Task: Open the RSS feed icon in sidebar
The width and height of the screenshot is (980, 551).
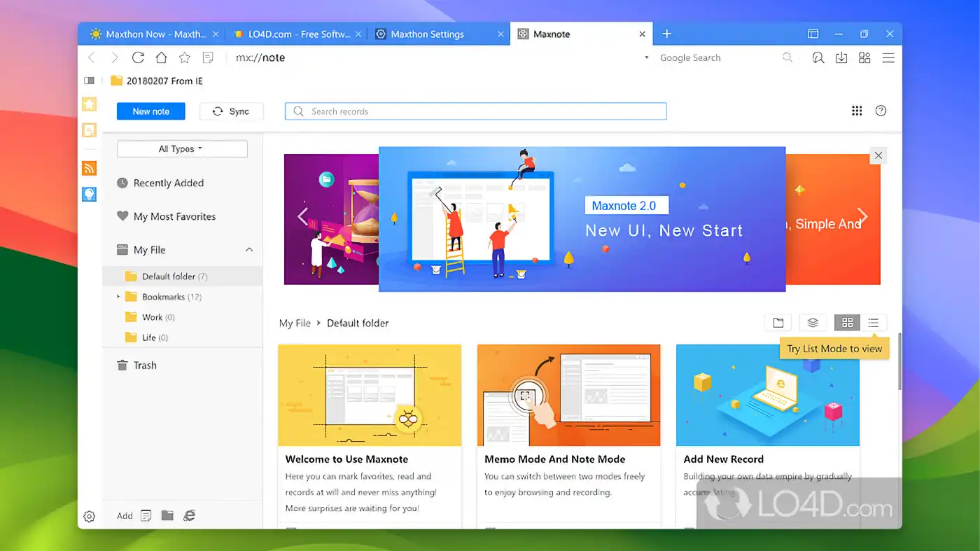Action: pyautogui.click(x=89, y=168)
